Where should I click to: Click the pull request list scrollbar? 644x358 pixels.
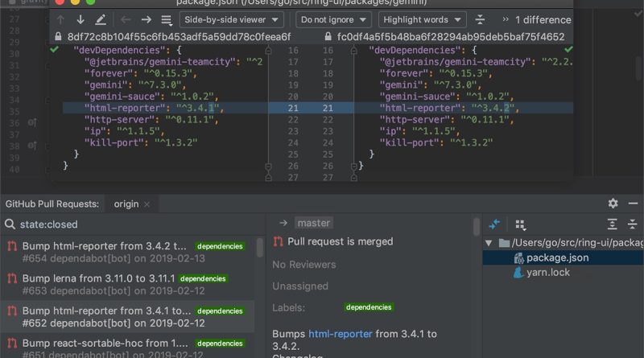point(259,248)
